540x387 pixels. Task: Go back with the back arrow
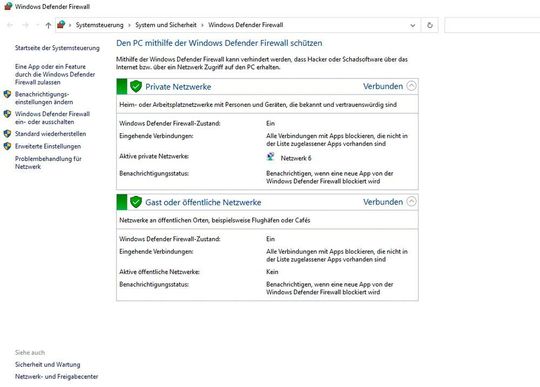[10, 25]
